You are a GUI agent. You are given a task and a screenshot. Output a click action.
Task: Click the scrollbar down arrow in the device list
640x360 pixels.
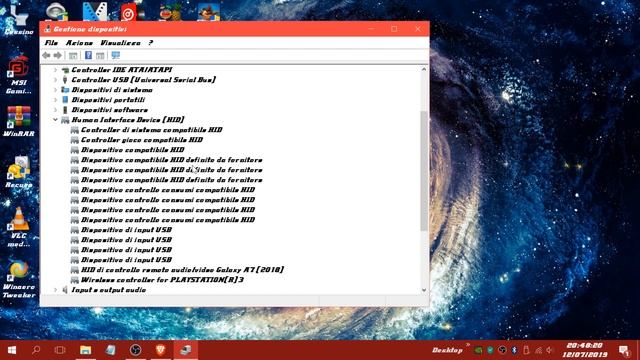click(x=424, y=290)
